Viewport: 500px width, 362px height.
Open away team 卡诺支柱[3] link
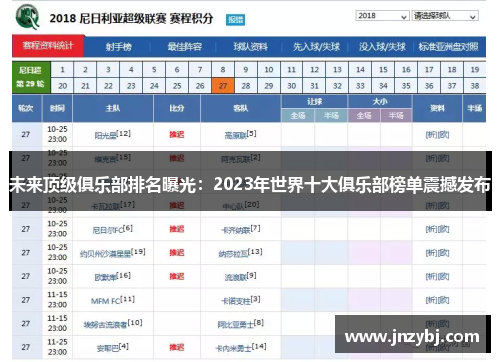pos(241,300)
